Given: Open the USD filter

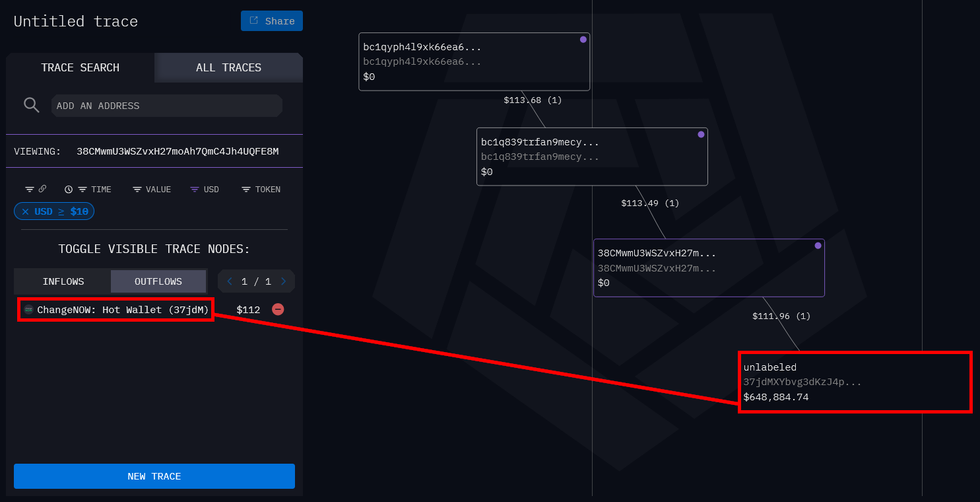Looking at the screenshot, I should point(205,190).
